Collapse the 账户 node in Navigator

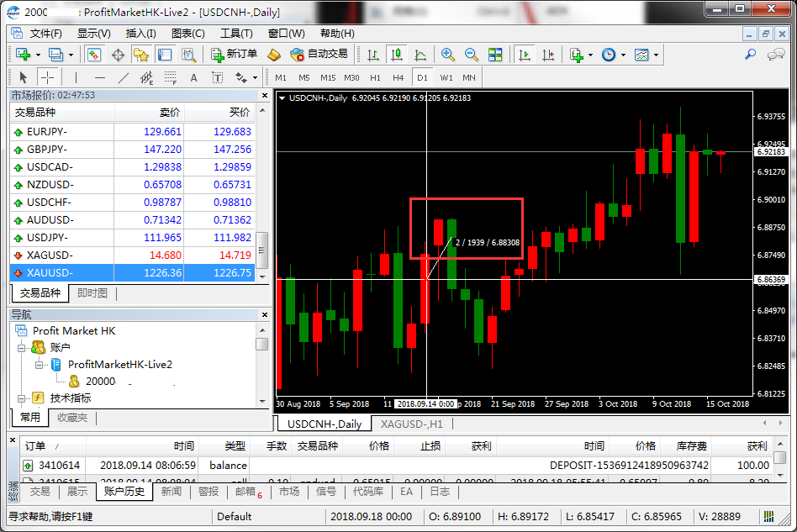coord(23,347)
